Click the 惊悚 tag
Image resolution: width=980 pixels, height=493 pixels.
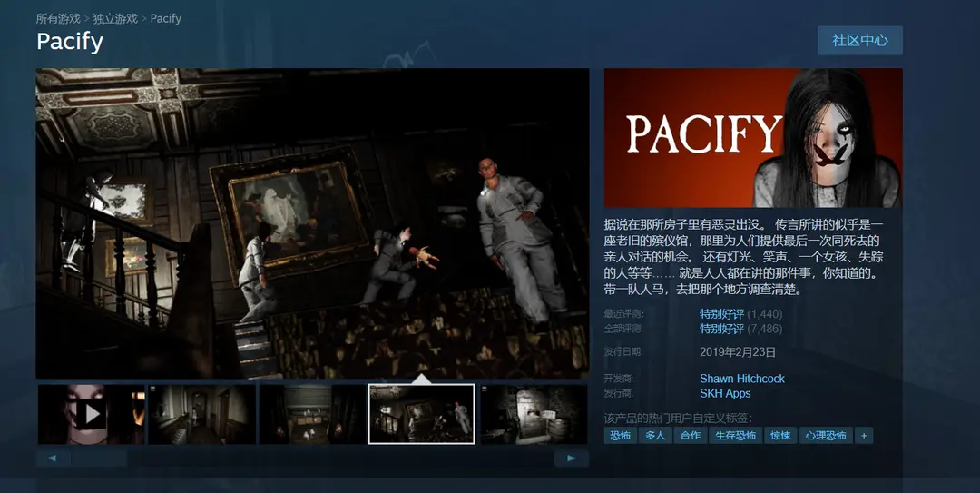pos(780,436)
